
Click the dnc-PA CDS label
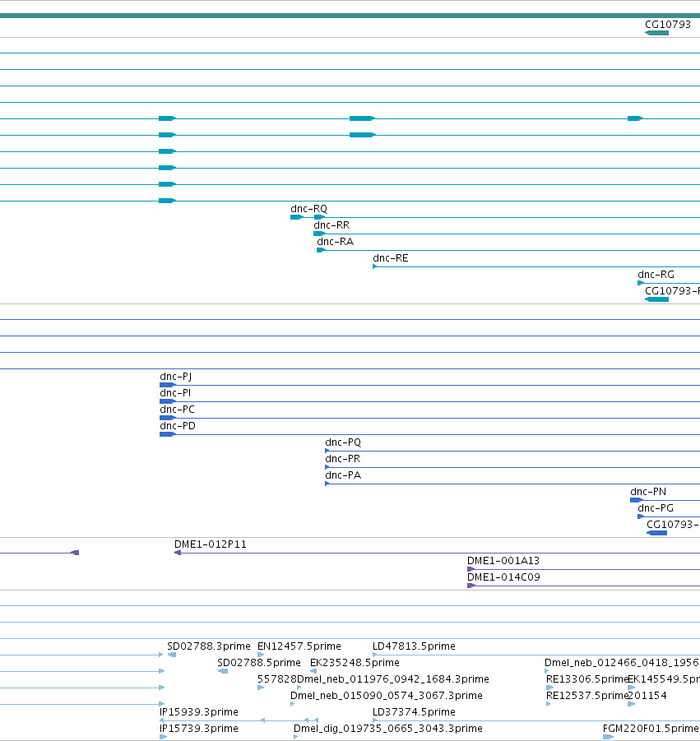pos(343,476)
